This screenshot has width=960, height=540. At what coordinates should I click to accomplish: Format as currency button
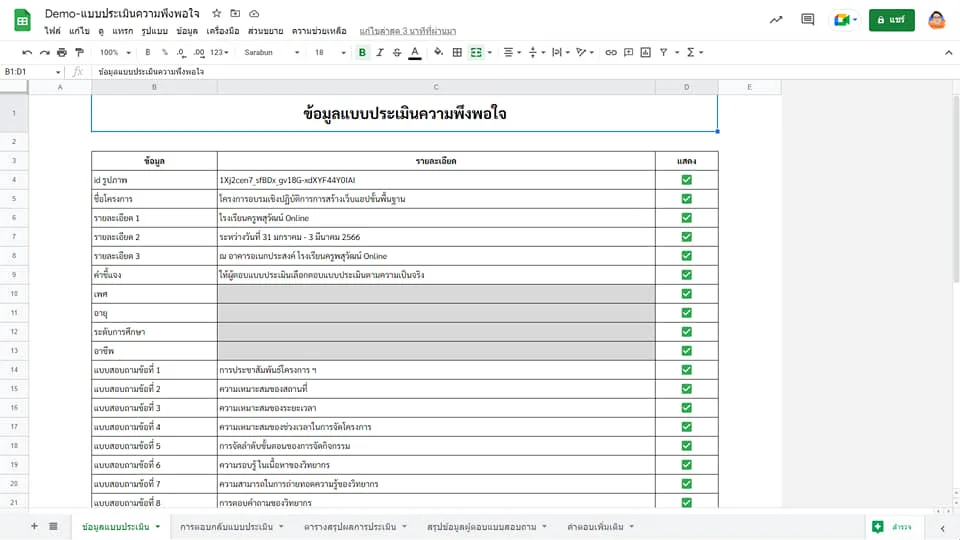pos(148,53)
